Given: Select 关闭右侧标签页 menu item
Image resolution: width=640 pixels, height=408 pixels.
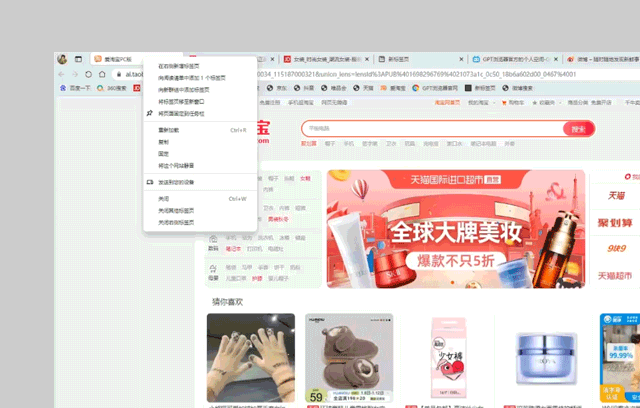Looking at the screenshot, I should point(200,222).
